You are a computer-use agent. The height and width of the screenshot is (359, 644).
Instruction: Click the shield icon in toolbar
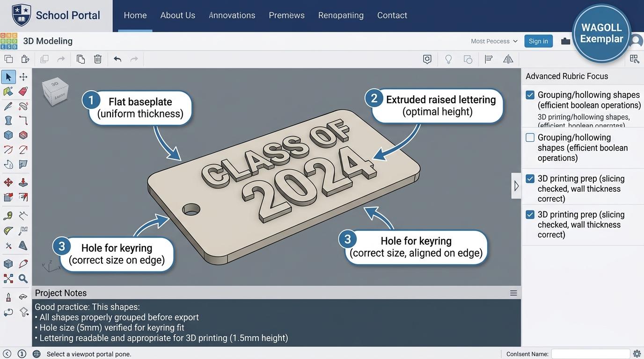point(427,59)
